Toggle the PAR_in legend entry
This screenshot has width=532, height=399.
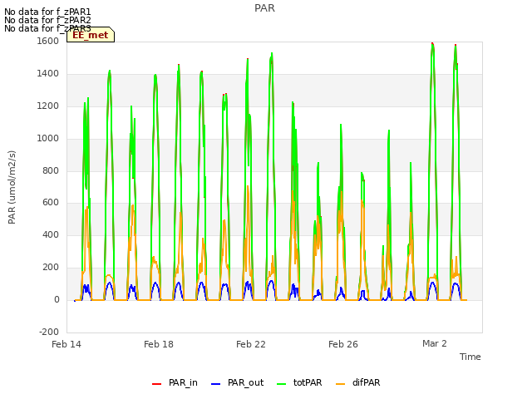pyautogui.click(x=175, y=382)
